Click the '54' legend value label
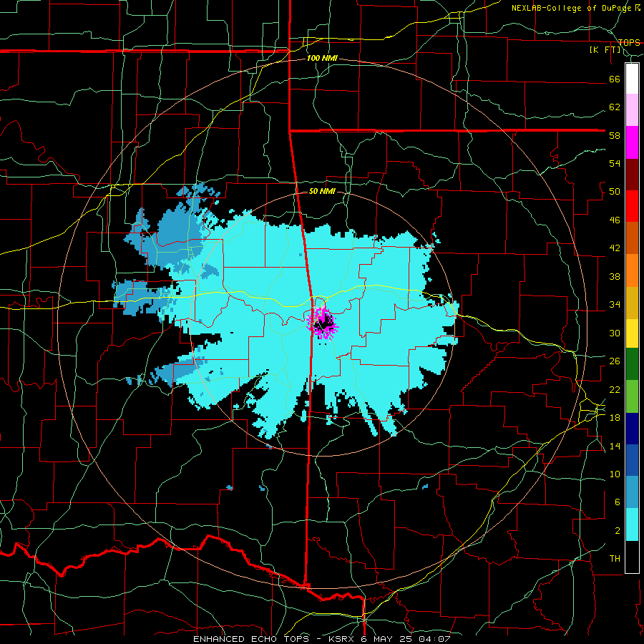The height and width of the screenshot is (644, 644). [x=615, y=163]
